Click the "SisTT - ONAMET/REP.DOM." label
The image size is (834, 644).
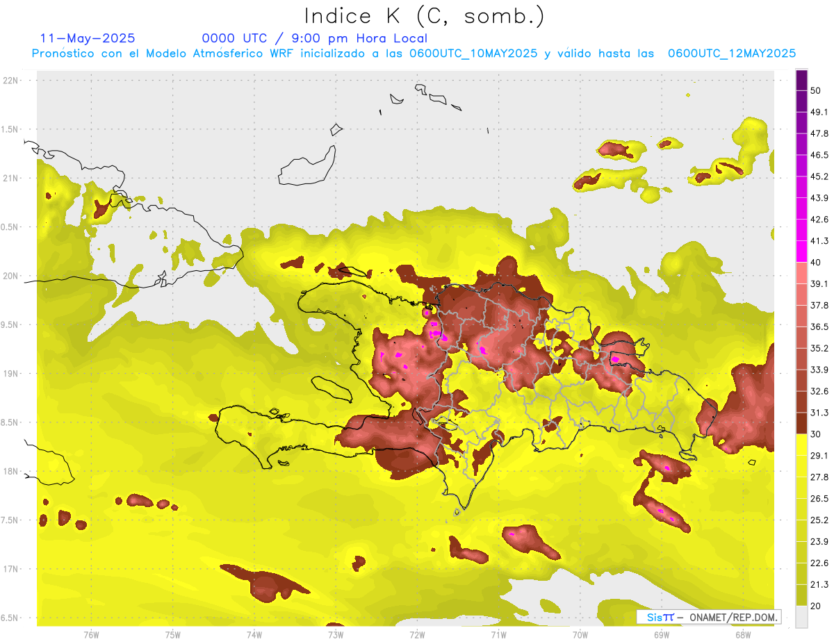[x=708, y=617]
